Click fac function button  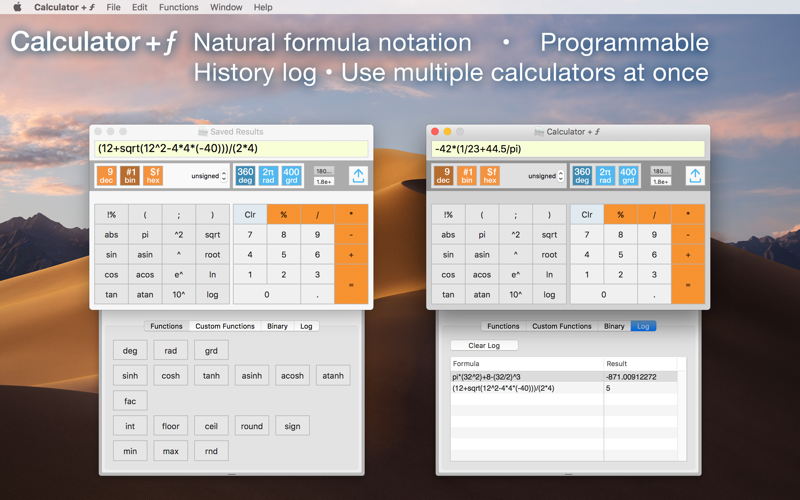(x=130, y=401)
